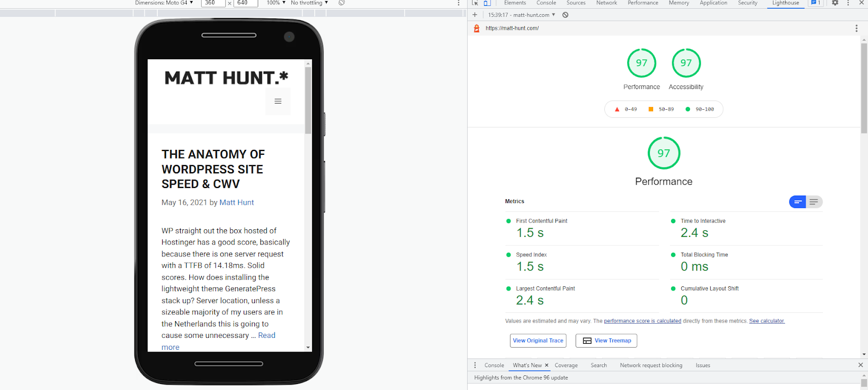
Task: Open the Application tab
Action: 713,3
